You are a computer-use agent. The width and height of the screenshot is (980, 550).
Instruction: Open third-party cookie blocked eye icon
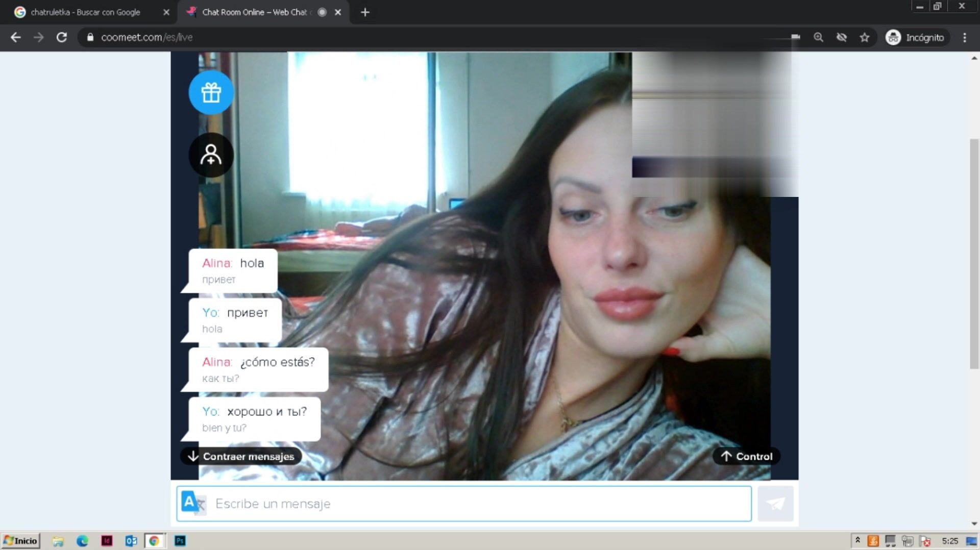(842, 37)
